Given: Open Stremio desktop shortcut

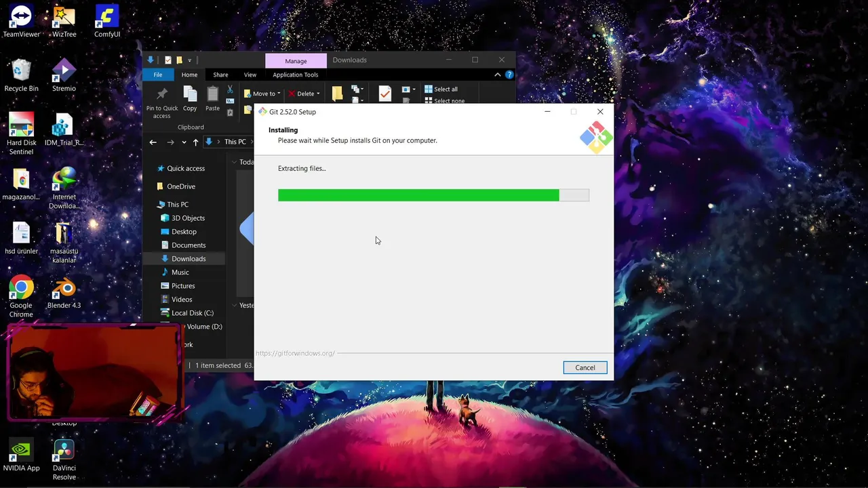Looking at the screenshot, I should point(64,75).
